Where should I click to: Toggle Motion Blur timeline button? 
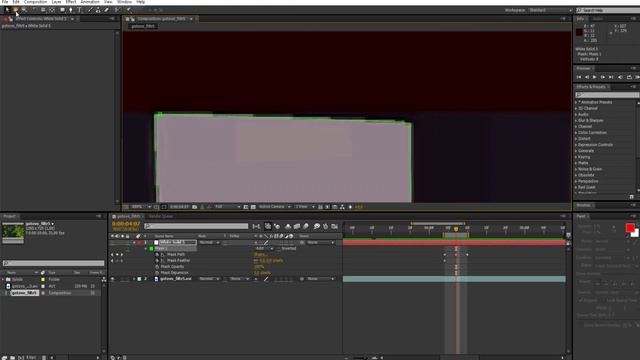click(x=306, y=226)
